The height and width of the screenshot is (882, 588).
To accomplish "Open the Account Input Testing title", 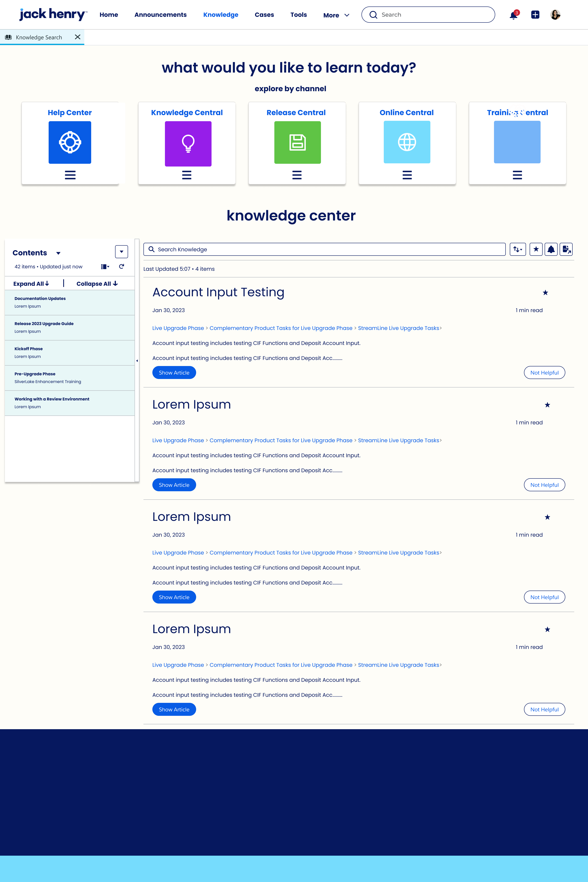I will click(x=218, y=292).
